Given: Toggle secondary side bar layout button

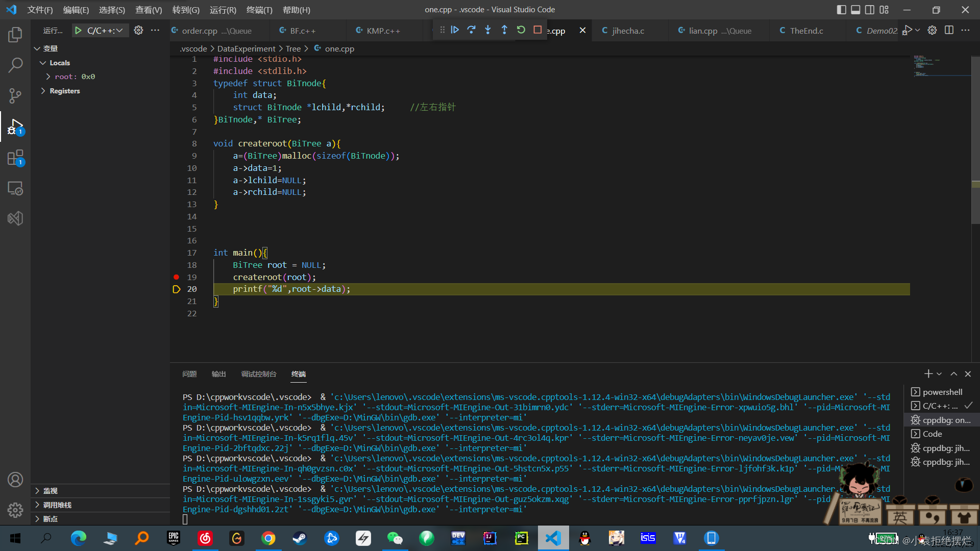Looking at the screenshot, I should pyautogui.click(x=870, y=10).
